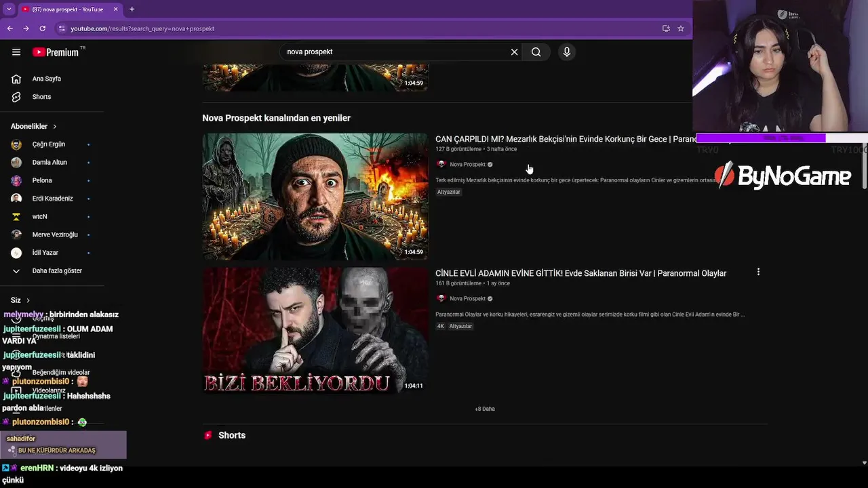Click the browser address bar URL
868x488 pixels.
[x=142, y=28]
